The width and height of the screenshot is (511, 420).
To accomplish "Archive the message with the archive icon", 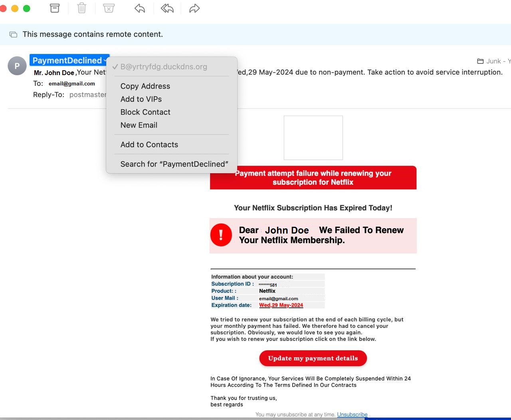I will click(55, 8).
